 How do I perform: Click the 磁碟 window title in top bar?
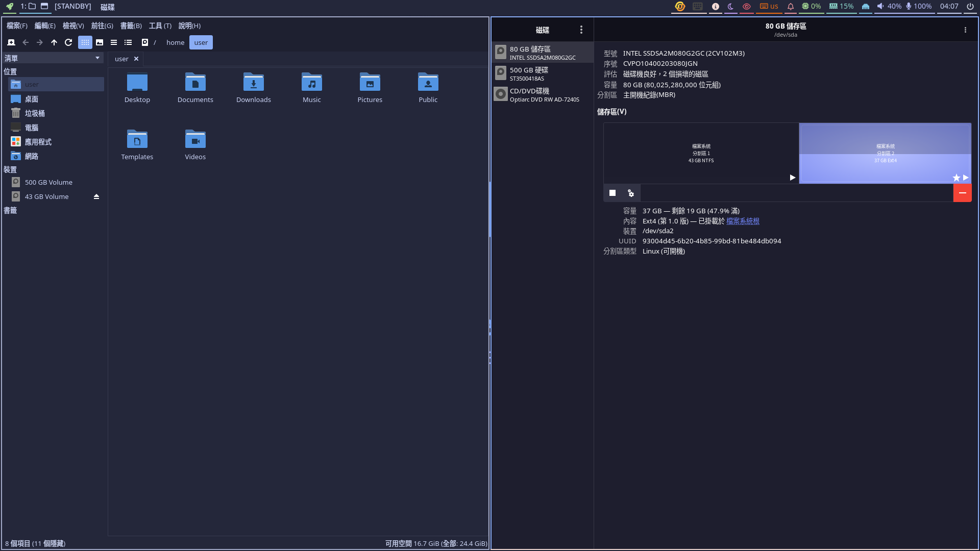pos(108,7)
